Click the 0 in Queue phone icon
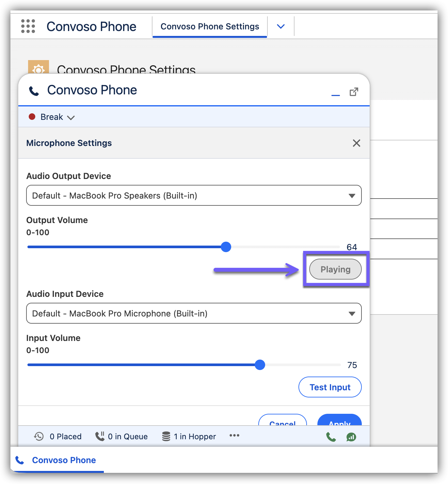448x484 pixels. (100, 436)
